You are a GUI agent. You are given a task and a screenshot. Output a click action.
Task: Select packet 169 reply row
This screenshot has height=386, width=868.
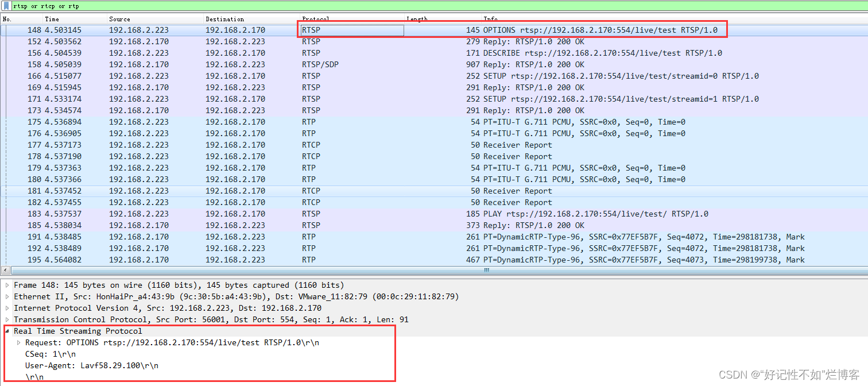coord(434,87)
